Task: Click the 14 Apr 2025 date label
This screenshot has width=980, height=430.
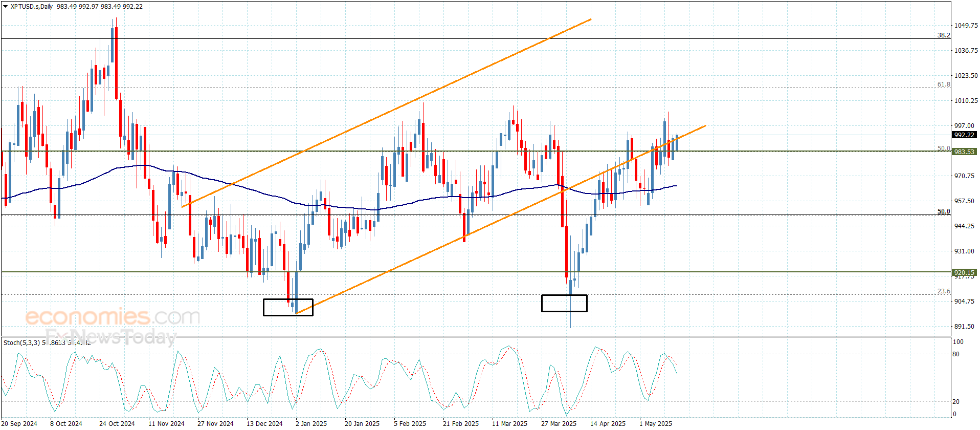Action: point(608,423)
